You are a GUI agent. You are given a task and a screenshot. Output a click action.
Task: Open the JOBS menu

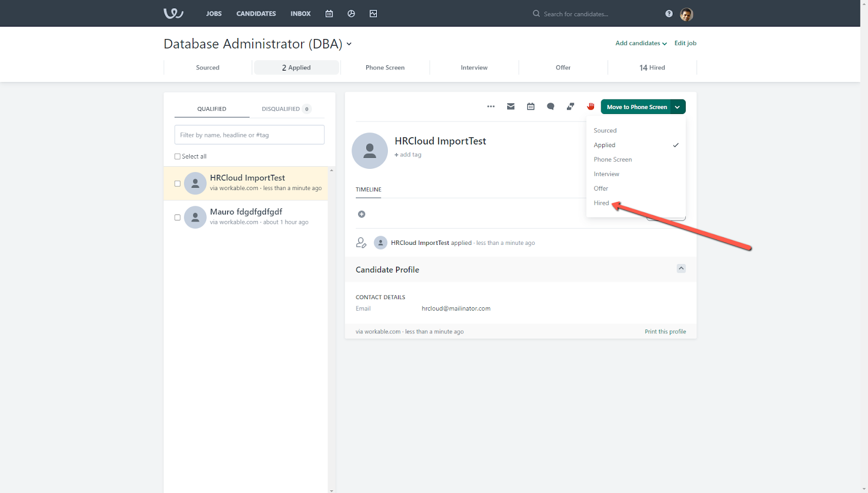point(214,14)
